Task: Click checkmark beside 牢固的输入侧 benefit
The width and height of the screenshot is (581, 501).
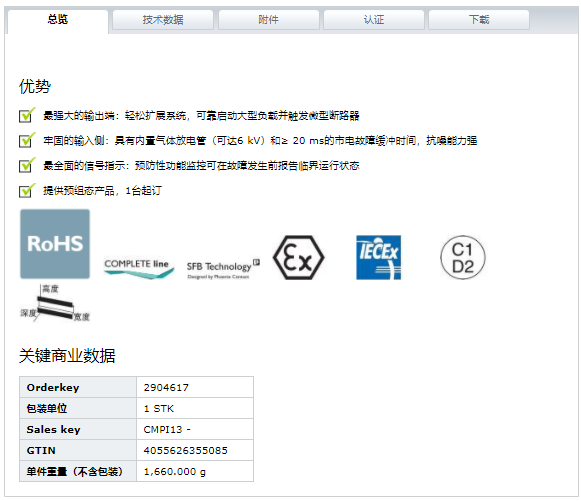Action: [x=27, y=140]
